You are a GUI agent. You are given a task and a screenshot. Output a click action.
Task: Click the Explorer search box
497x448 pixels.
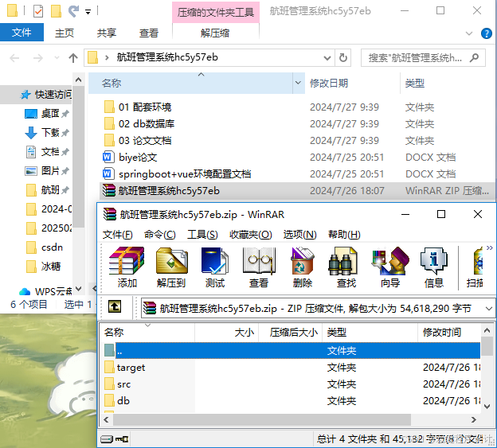click(423, 58)
